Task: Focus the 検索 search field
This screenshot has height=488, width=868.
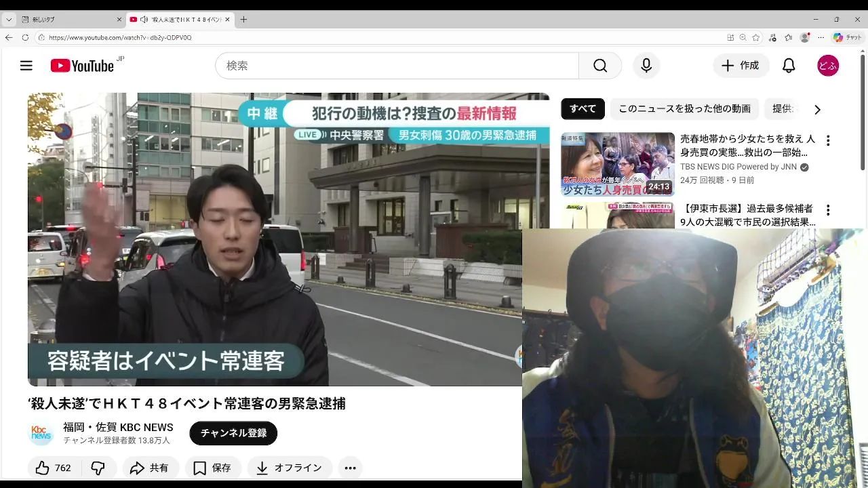Action: click(x=397, y=66)
